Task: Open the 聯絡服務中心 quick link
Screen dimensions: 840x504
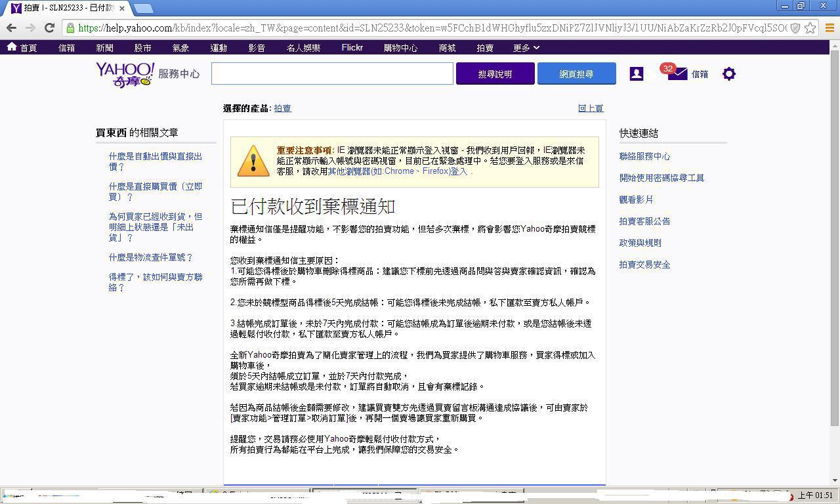Action: tap(644, 157)
